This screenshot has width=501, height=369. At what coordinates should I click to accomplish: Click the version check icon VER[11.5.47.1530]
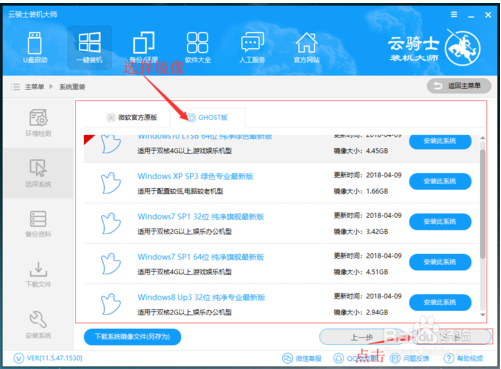[x=19, y=358]
